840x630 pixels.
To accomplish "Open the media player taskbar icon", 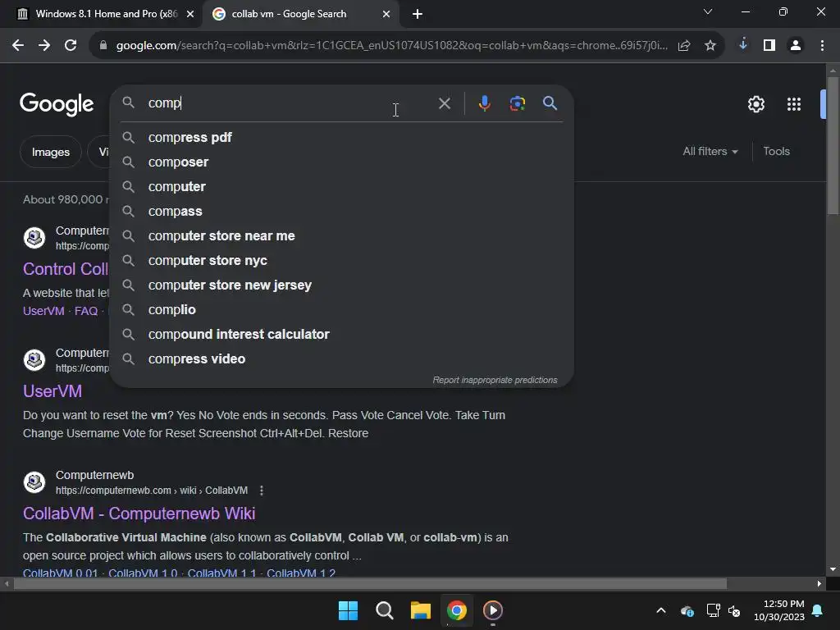I will 493,610.
